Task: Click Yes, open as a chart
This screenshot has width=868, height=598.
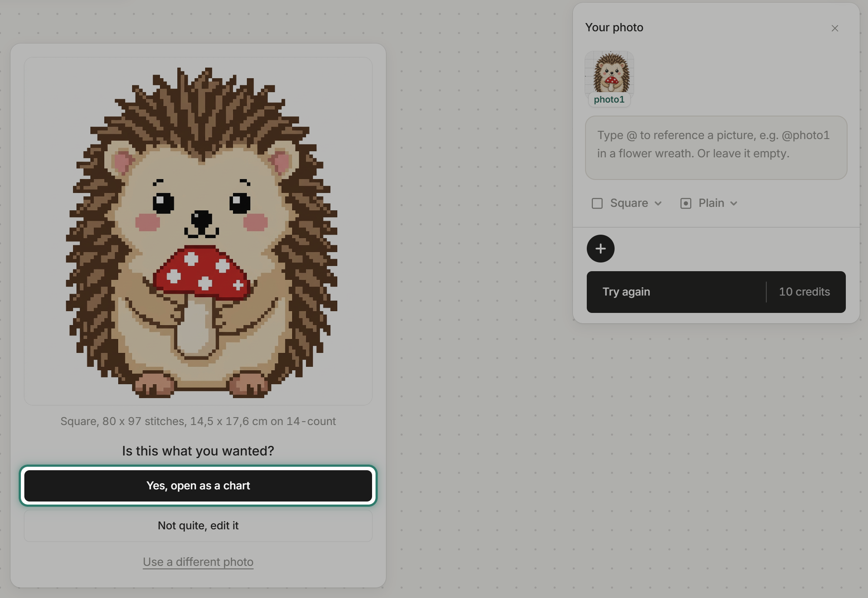Action: pyautogui.click(x=198, y=485)
